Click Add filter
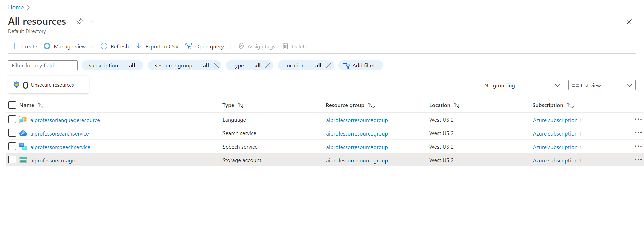 360,65
